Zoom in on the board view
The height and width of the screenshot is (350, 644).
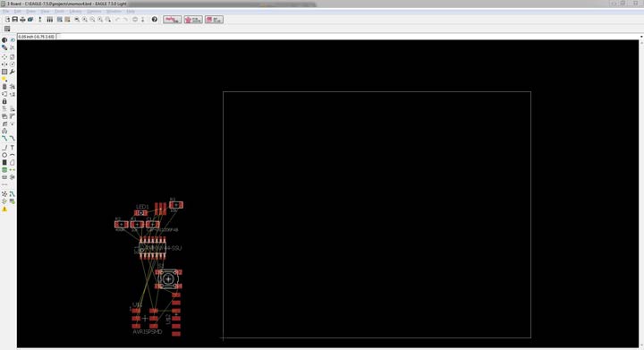click(85, 20)
